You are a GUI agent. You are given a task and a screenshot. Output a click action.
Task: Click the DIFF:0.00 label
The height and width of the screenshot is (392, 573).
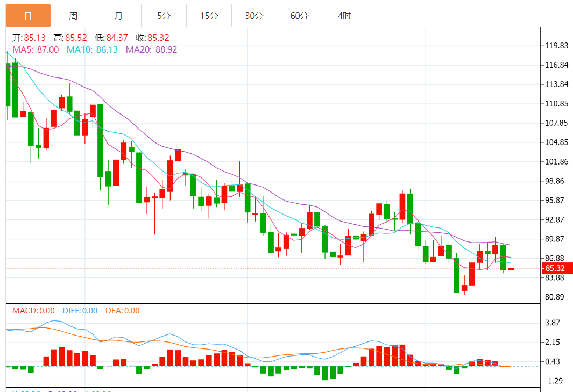pyautogui.click(x=80, y=310)
